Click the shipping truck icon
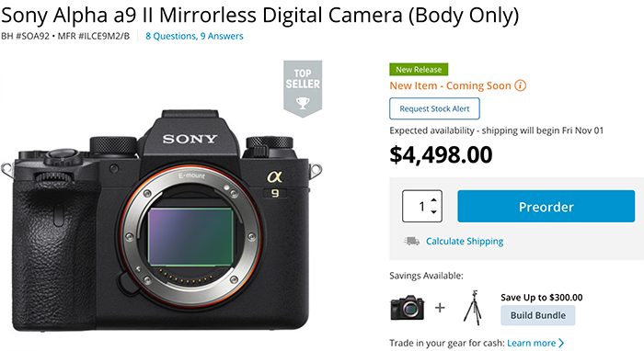This screenshot has height=351, width=644. point(411,241)
